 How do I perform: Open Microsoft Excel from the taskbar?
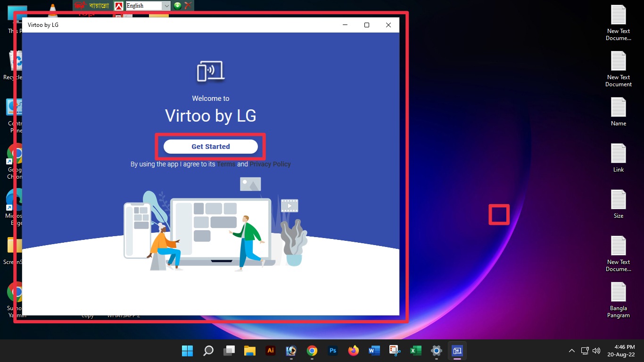point(415,351)
